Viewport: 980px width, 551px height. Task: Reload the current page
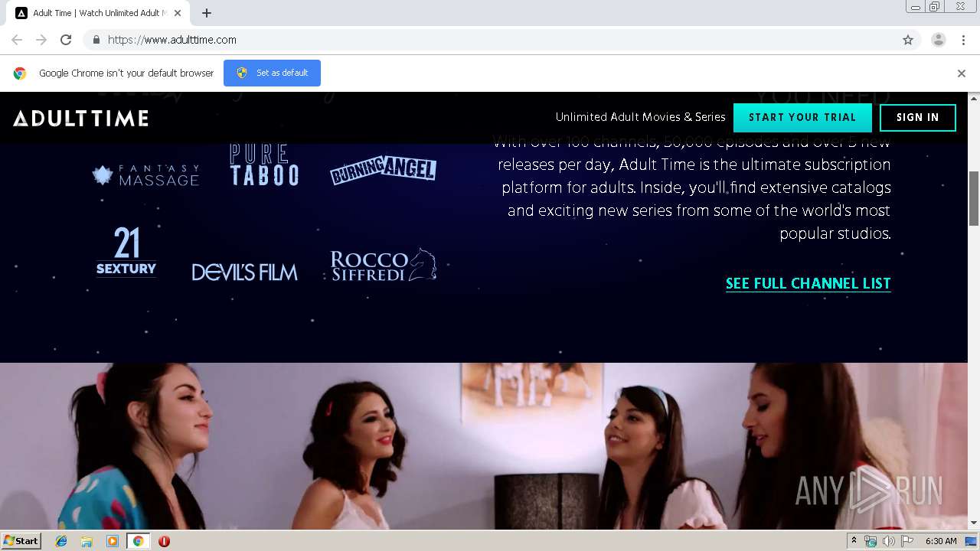click(x=66, y=40)
